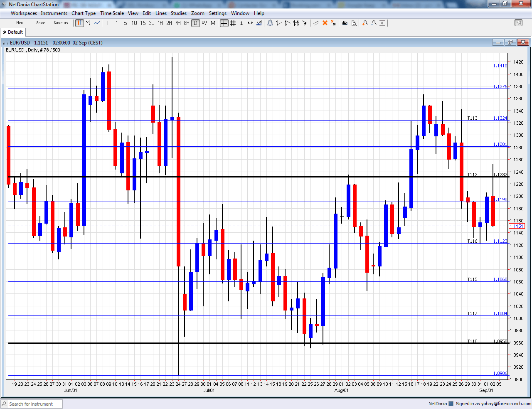
Task: Select the candlestick chart type icon
Action: click(79, 23)
